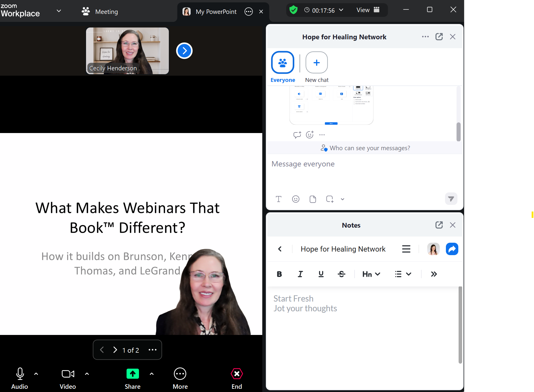
Task: Open Zoom Workplace dropdown chevron
Action: coord(59,11)
